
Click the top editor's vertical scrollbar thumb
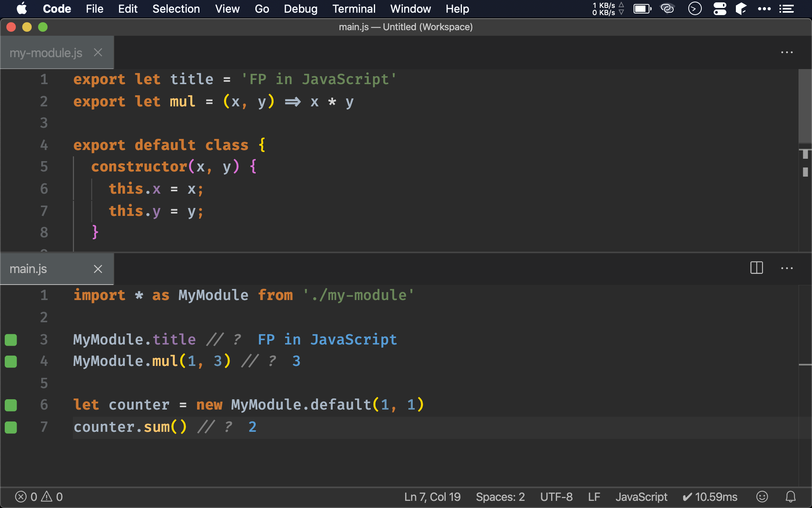coord(804,106)
